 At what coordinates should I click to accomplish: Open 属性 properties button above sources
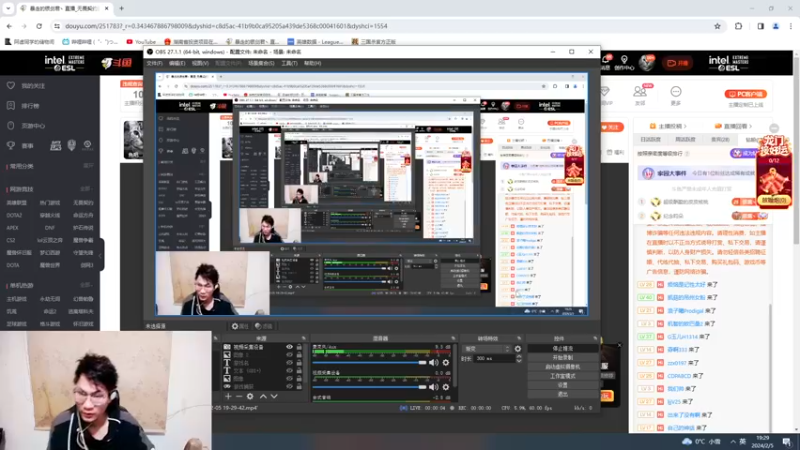[x=240, y=326]
